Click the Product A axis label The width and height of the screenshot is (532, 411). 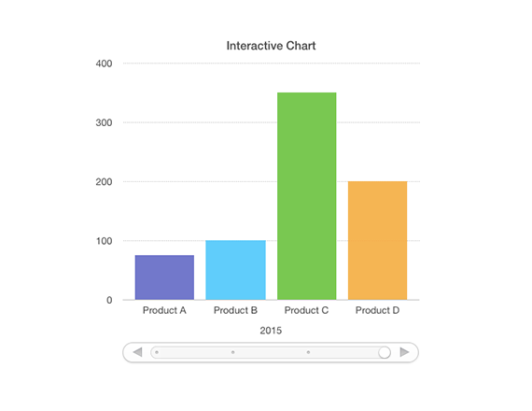click(x=164, y=310)
